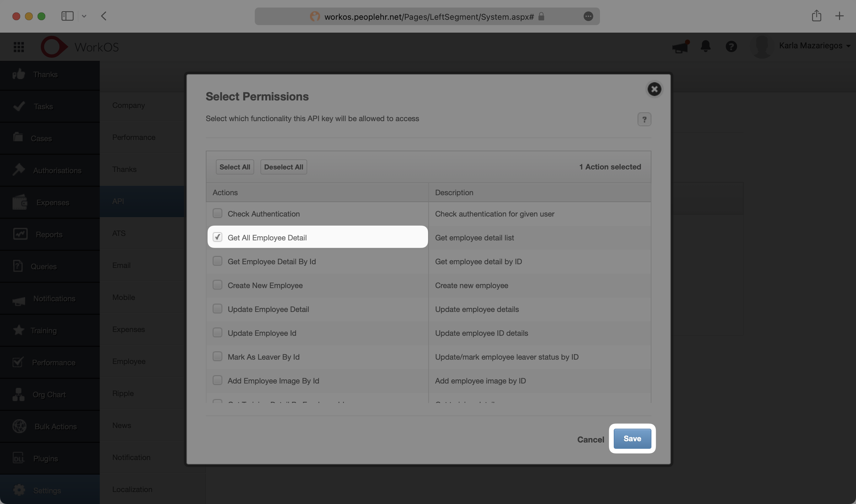
Task: Click the notifications bell in the top bar
Action: click(x=705, y=46)
